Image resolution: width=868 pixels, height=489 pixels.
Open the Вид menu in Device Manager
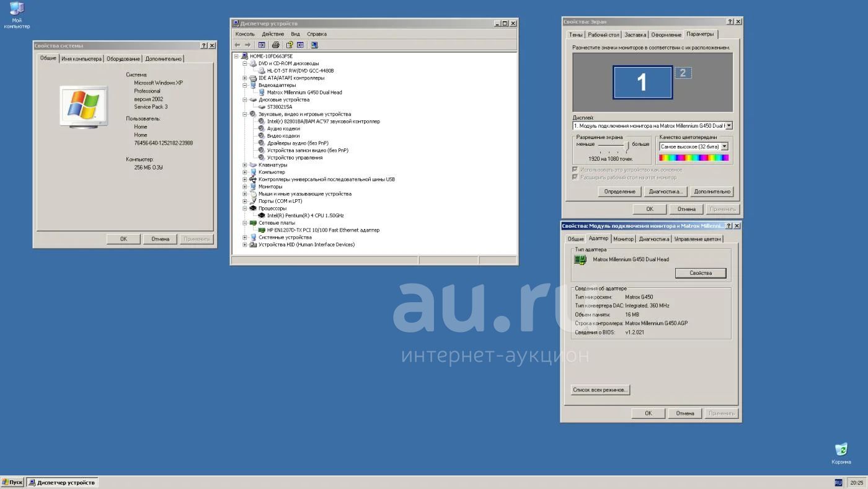coord(296,34)
